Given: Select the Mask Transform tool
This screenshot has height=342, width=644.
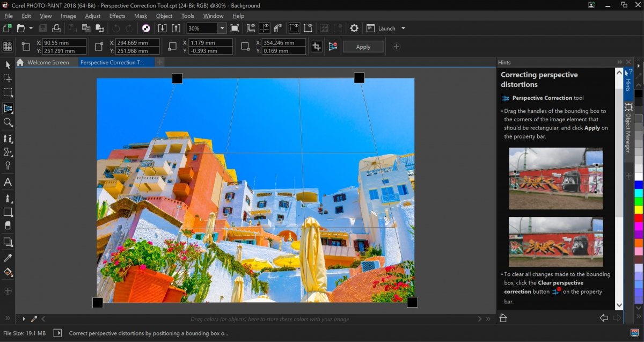Looking at the screenshot, I should coord(8,78).
